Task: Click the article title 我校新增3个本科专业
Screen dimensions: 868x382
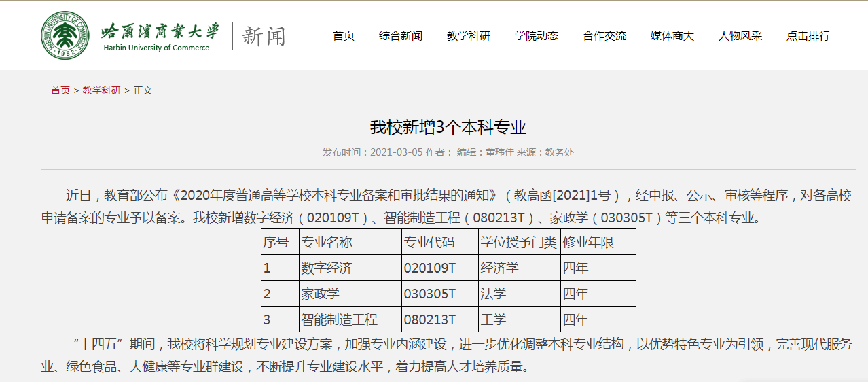Action: coord(448,127)
